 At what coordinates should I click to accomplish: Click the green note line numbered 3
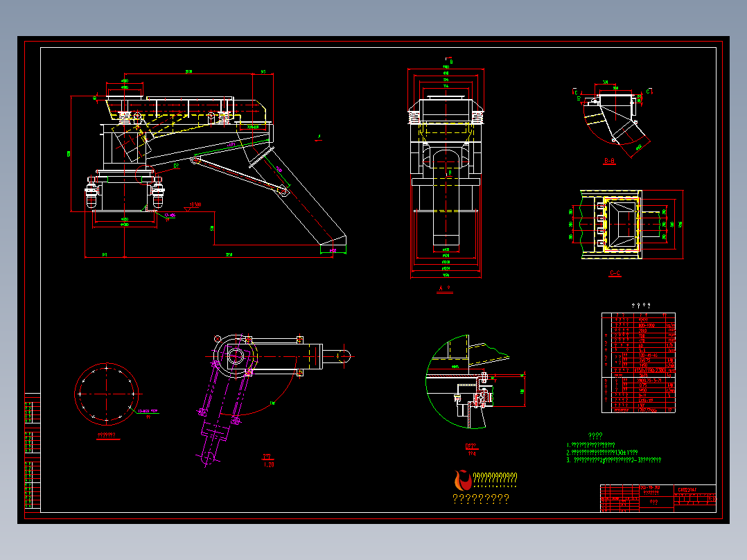click(x=614, y=460)
